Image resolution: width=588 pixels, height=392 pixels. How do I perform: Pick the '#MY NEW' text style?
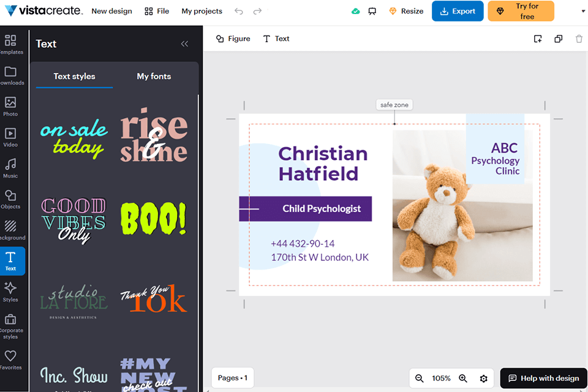(x=154, y=374)
